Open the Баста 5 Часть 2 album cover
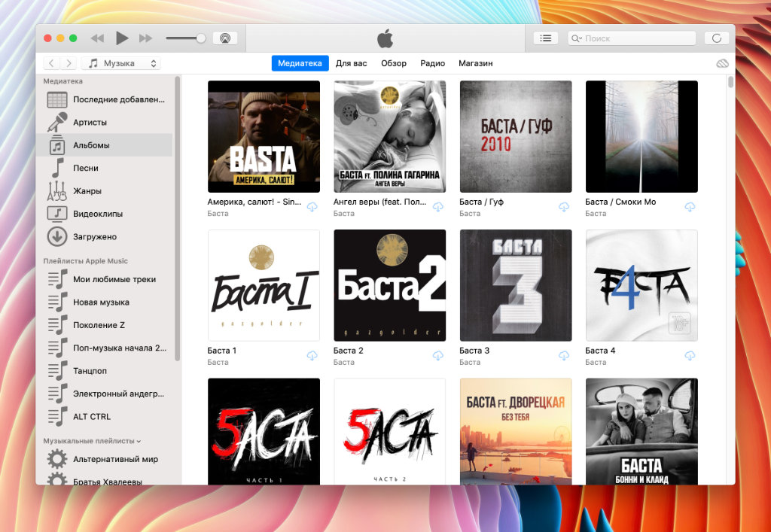The image size is (771, 532). tap(390, 432)
